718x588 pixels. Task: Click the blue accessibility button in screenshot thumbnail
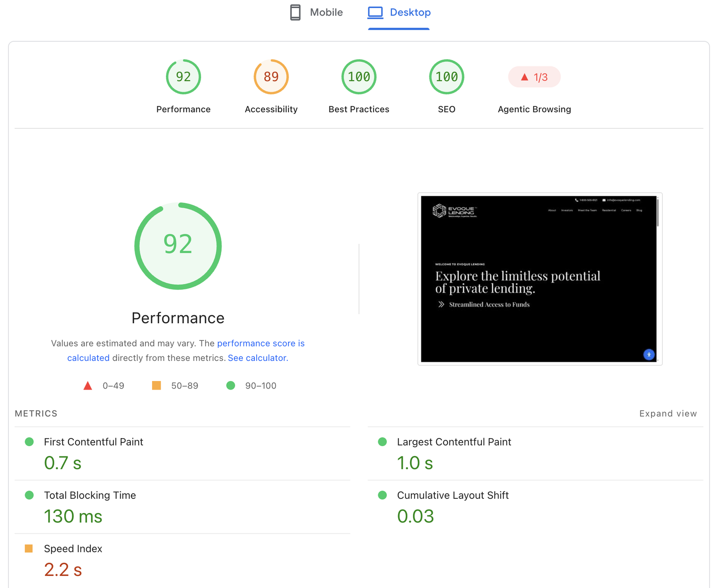coord(649,355)
